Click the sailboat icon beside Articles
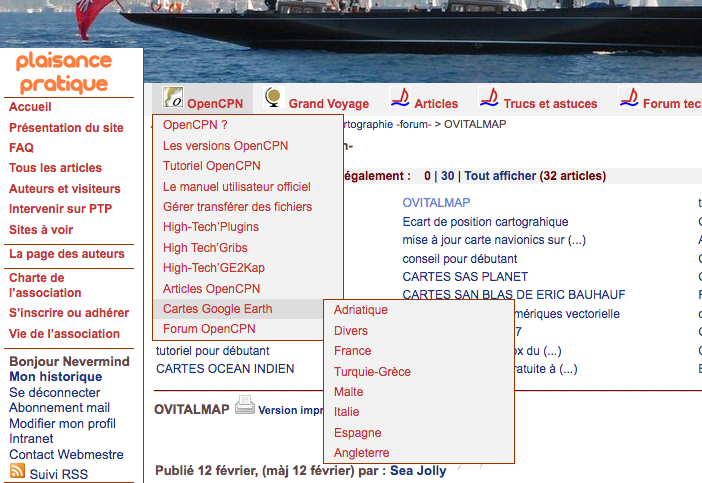Screen dimensions: 702x483 [400, 97]
